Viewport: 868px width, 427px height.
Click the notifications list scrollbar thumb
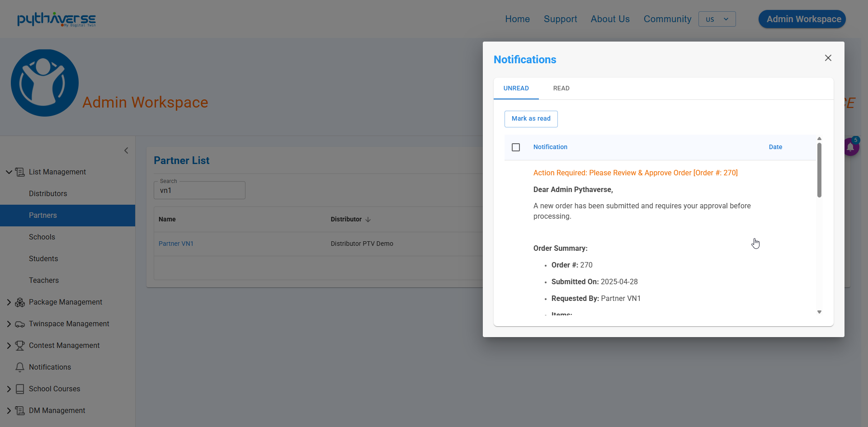coord(819,170)
